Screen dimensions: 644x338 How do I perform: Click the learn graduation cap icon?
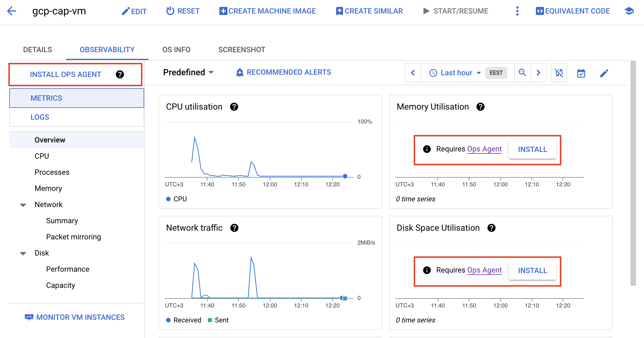pos(629,11)
